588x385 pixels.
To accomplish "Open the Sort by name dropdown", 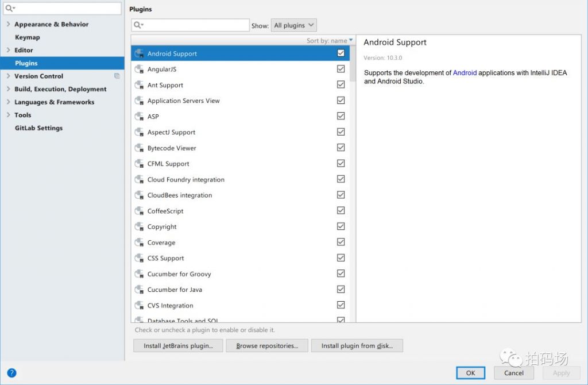I will click(x=330, y=41).
